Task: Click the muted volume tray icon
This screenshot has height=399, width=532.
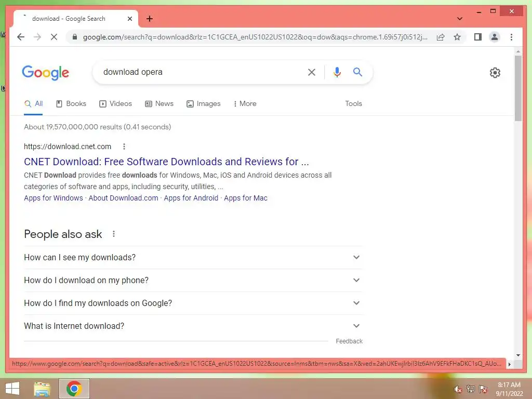Action: click(458, 389)
